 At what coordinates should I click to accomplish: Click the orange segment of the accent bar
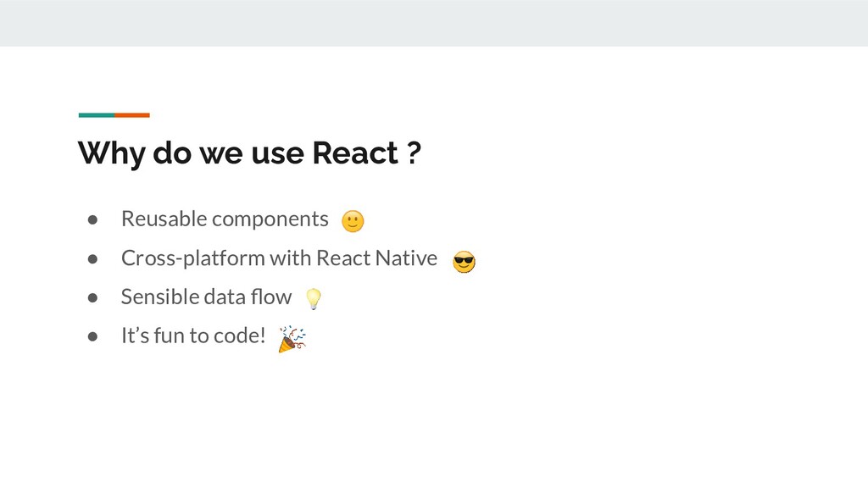tap(132, 114)
